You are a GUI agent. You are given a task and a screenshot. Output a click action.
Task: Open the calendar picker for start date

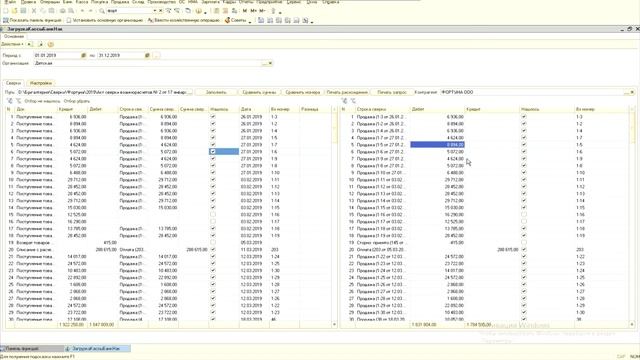[84, 55]
